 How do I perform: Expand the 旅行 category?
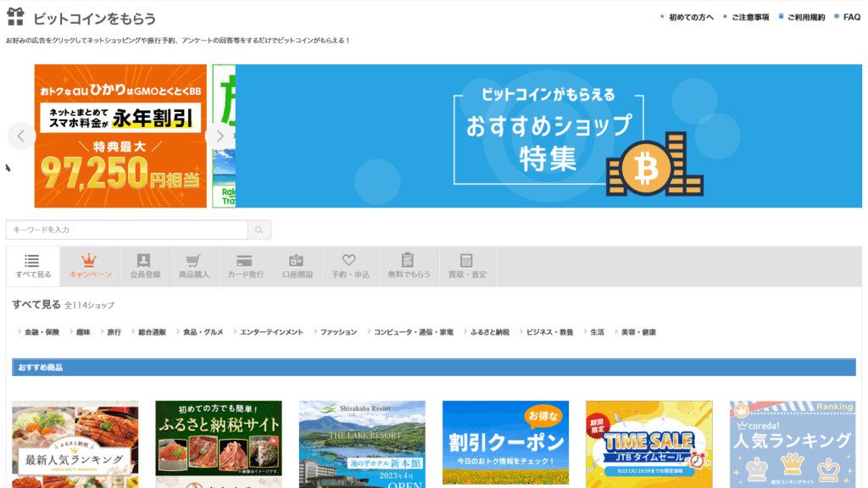point(114,332)
